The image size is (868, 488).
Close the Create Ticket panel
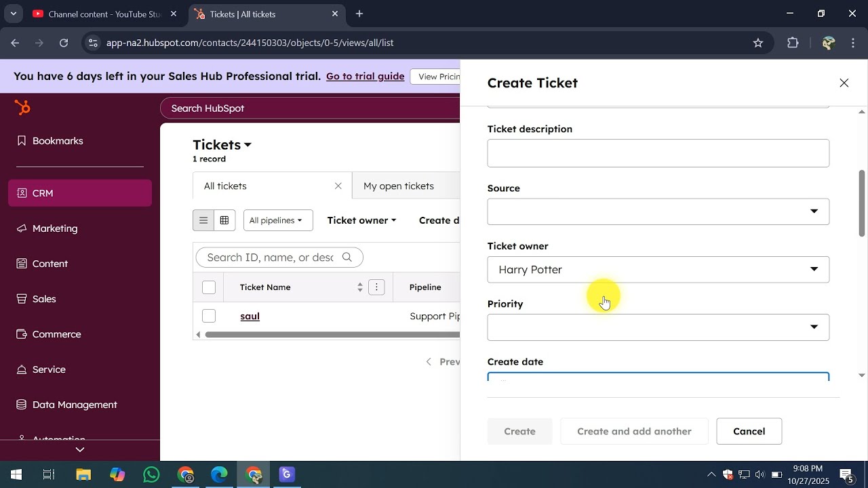[x=844, y=83]
